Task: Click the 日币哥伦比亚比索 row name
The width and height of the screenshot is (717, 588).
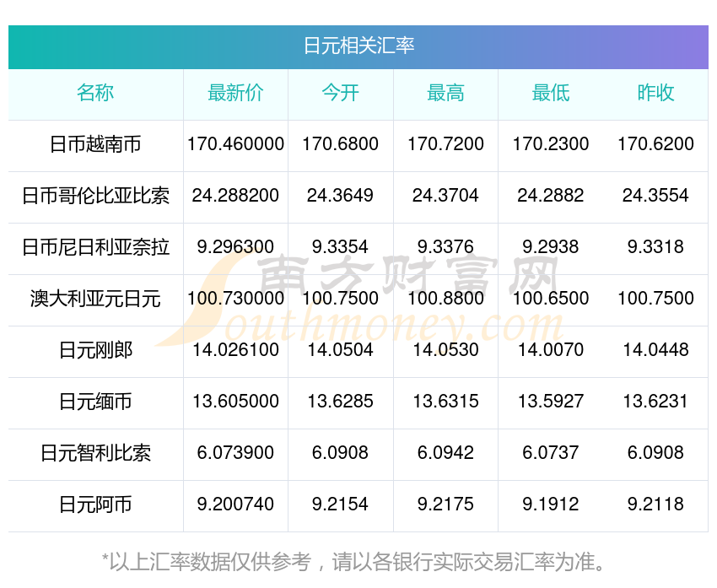Action: [x=95, y=196]
